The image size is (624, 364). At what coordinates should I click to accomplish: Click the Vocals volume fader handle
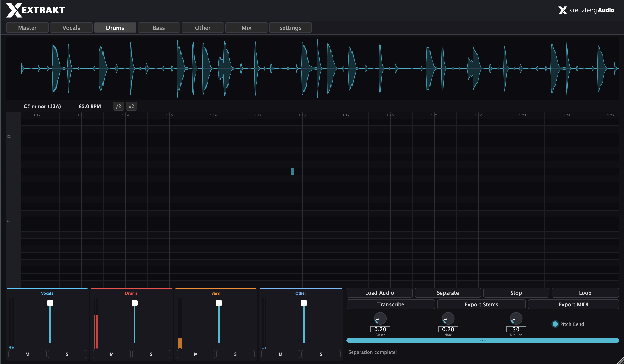[50, 303]
